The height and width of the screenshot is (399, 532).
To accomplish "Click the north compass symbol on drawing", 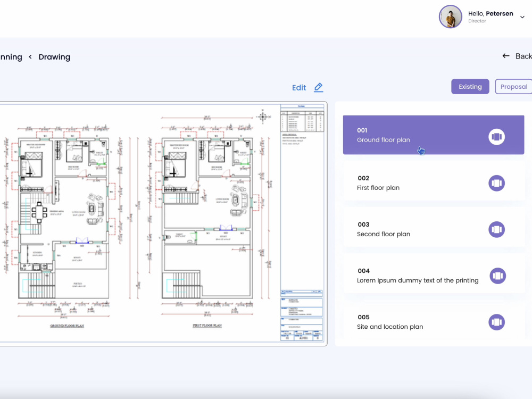I will (x=263, y=117).
